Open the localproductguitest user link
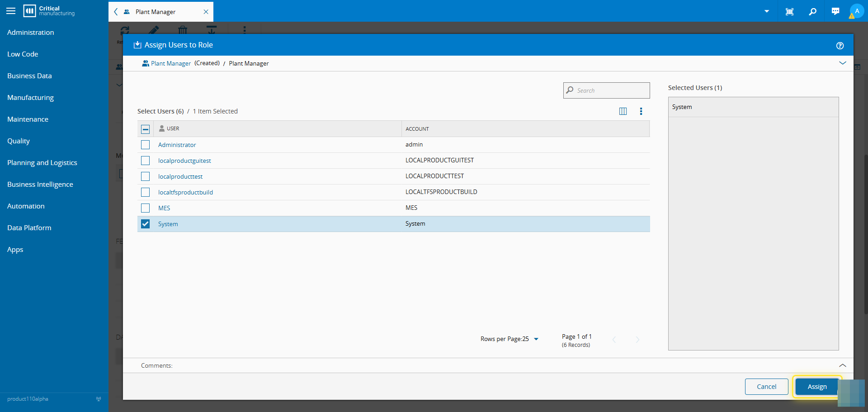The height and width of the screenshot is (412, 868). pyautogui.click(x=184, y=161)
